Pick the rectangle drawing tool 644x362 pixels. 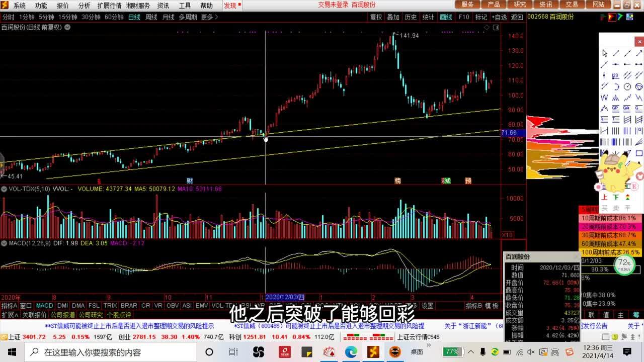click(x=639, y=153)
